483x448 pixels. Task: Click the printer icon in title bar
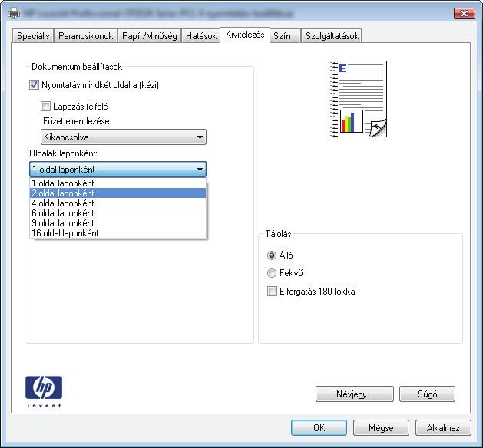pyautogui.click(x=14, y=13)
